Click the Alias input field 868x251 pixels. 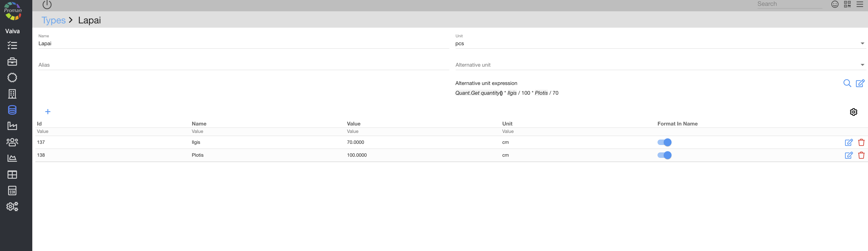pos(243,65)
